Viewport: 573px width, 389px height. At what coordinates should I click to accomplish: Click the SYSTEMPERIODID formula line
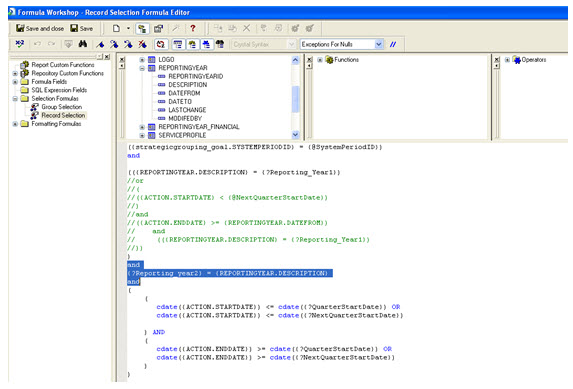[x=255, y=147]
